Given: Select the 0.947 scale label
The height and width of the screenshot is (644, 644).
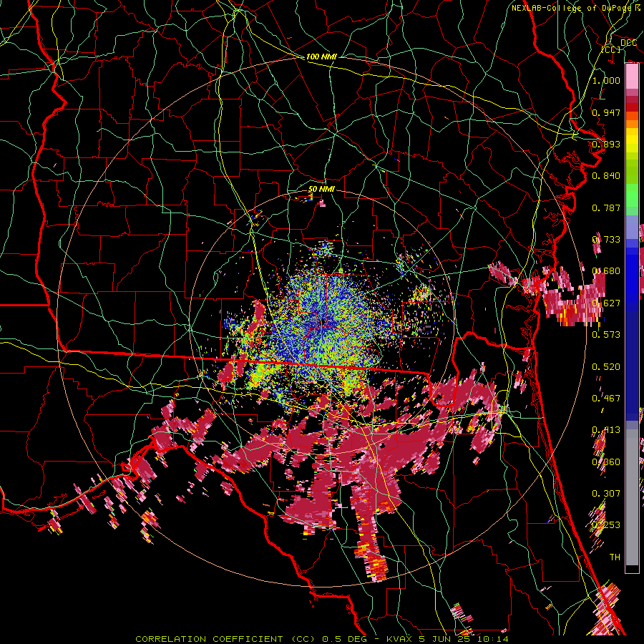Looking at the screenshot, I should (606, 112).
